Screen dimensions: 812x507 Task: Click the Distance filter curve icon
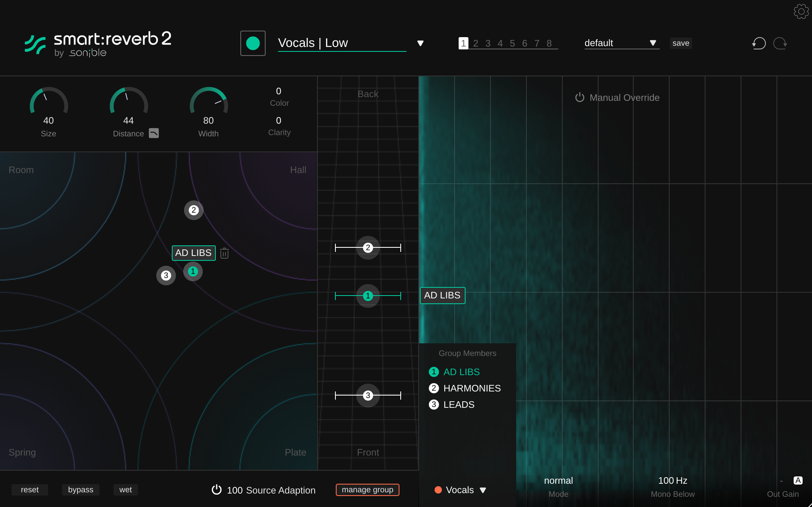(x=154, y=133)
